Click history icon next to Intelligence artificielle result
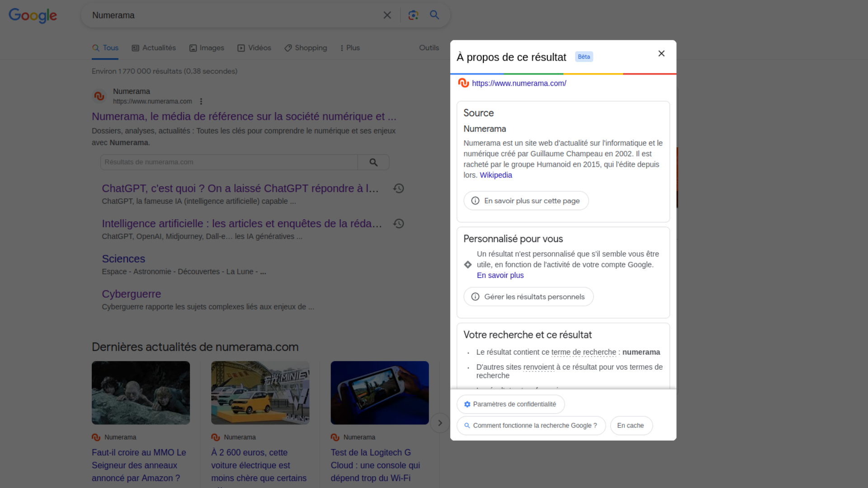 click(x=399, y=224)
